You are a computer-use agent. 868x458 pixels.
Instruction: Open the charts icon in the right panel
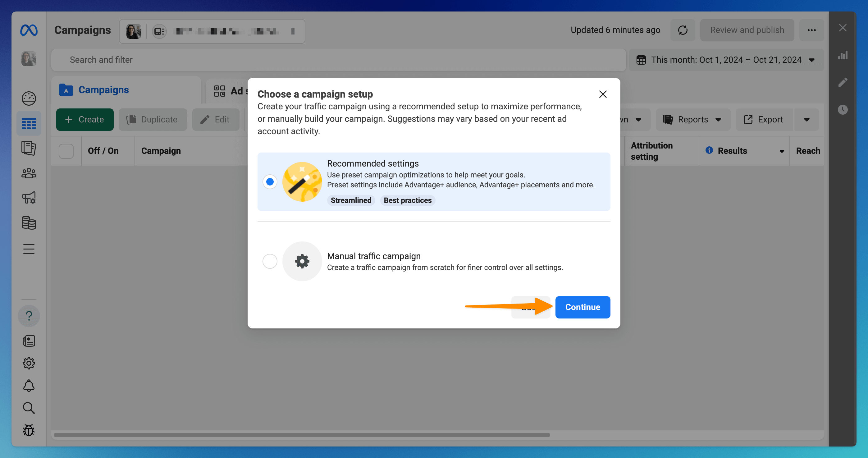[843, 55]
